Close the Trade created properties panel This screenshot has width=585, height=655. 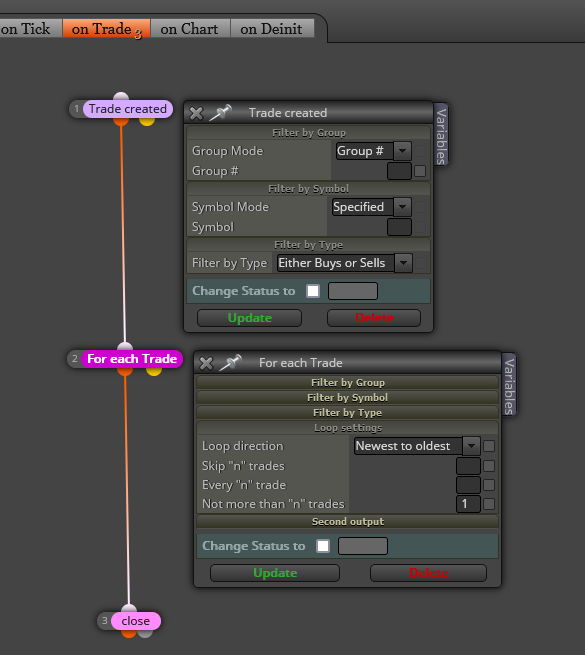196,113
